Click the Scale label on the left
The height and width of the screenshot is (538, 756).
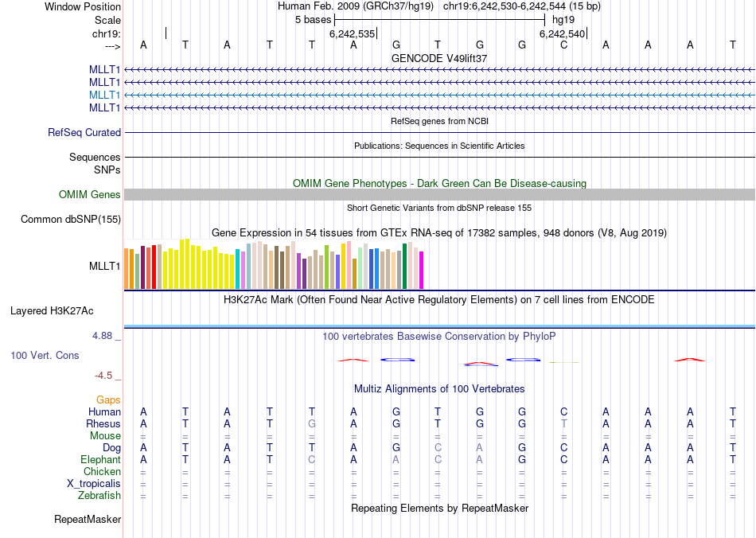click(x=107, y=20)
